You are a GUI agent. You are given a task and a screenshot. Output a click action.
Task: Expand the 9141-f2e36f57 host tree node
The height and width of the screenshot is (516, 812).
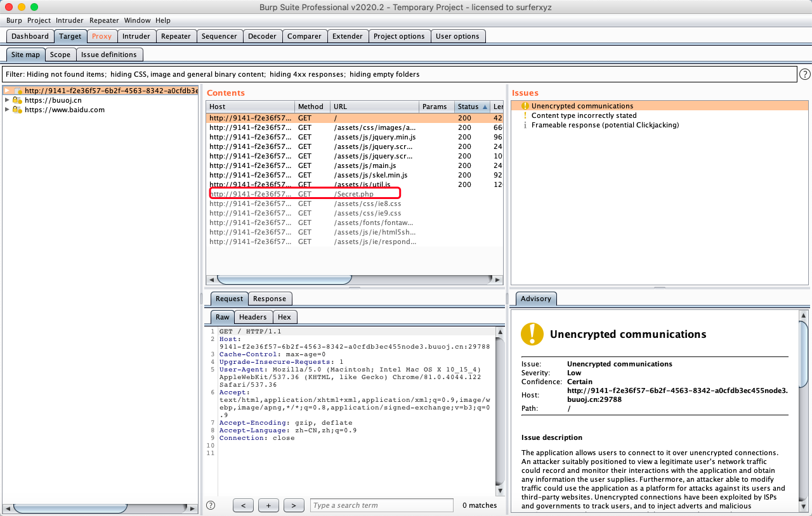[7, 91]
